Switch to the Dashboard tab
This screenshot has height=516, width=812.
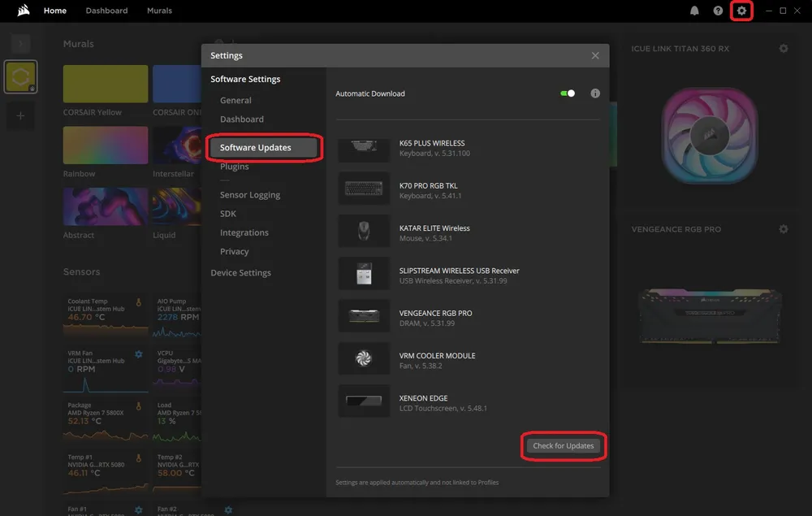[x=106, y=11]
